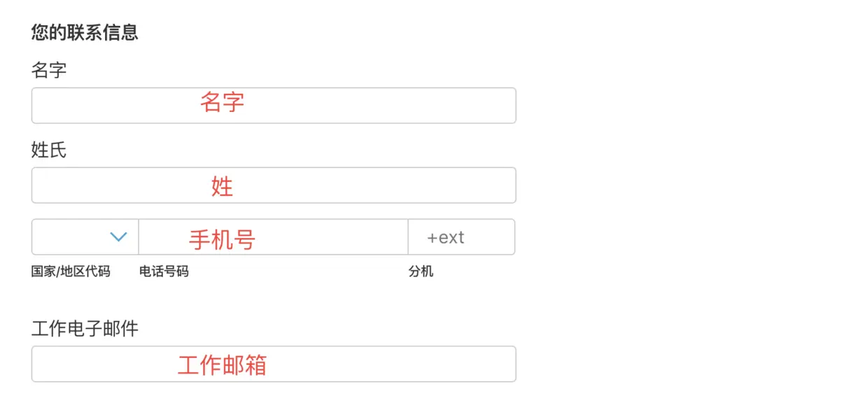Image resolution: width=868 pixels, height=407 pixels.
Task: Focus the 工作电子邮件 work email input
Action: tap(274, 364)
